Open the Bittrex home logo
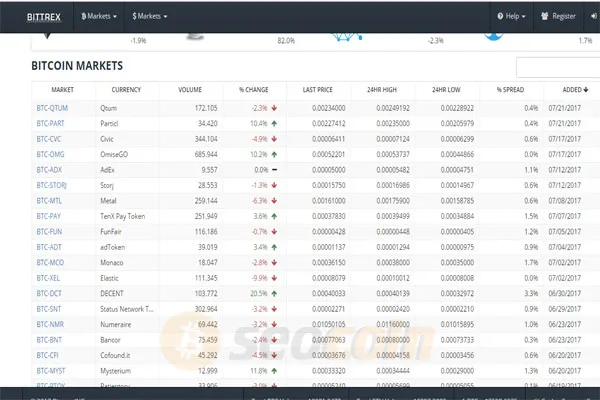This screenshot has width=600, height=400. 44,17
